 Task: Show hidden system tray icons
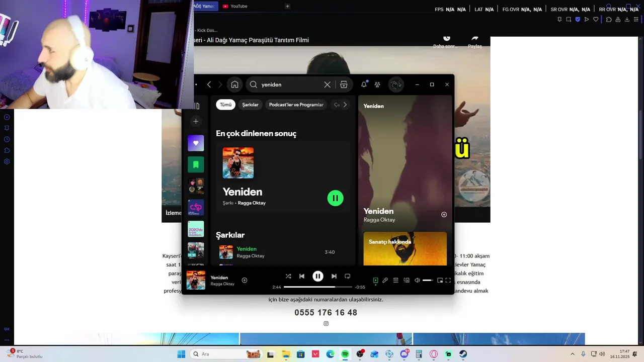pyautogui.click(x=573, y=354)
